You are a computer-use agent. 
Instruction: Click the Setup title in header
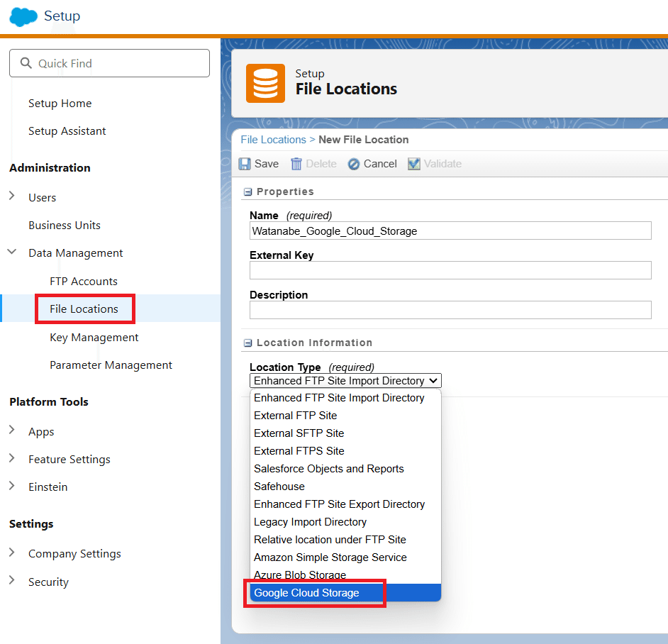coord(62,16)
